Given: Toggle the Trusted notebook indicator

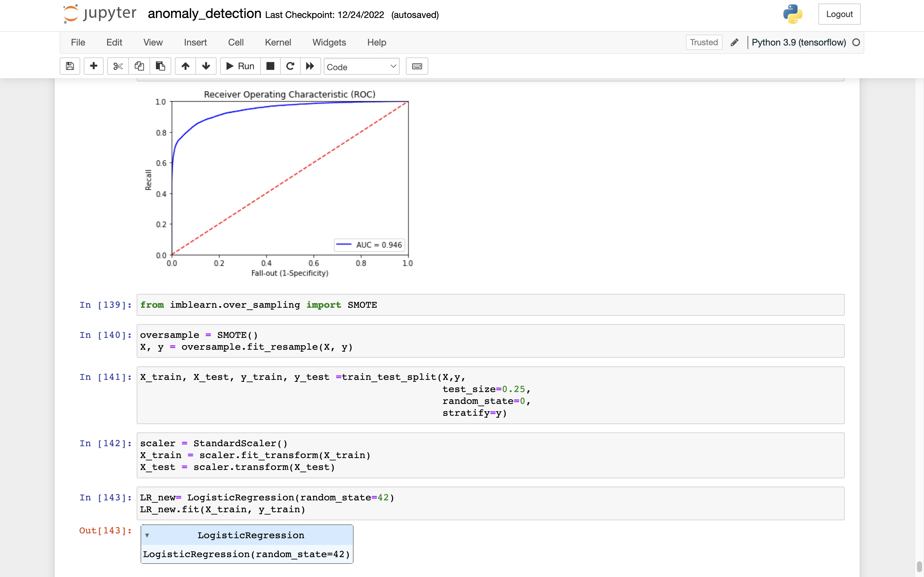Looking at the screenshot, I should [x=704, y=42].
